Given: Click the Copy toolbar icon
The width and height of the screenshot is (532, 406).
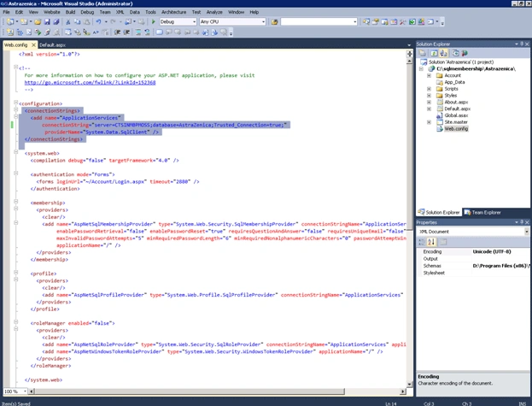Looking at the screenshot, I should coord(78,21).
